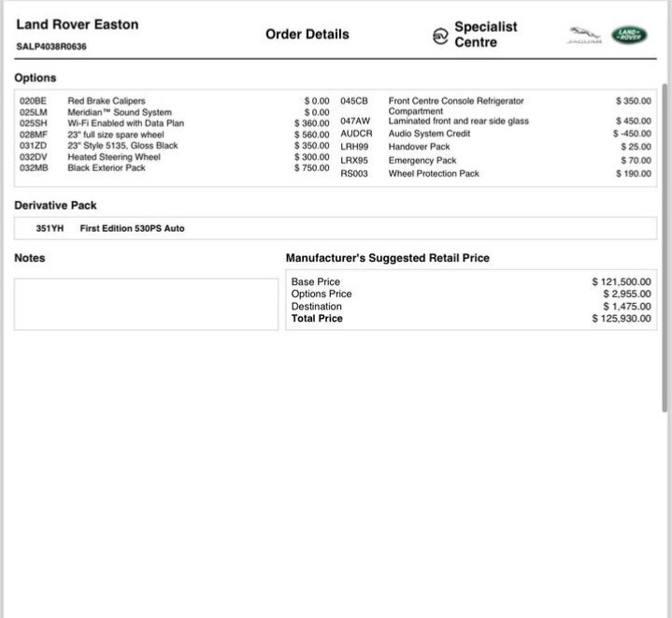Screen dimensions: 672x618
Task: Click the SV Specialist Centre emblem
Action: point(440,36)
